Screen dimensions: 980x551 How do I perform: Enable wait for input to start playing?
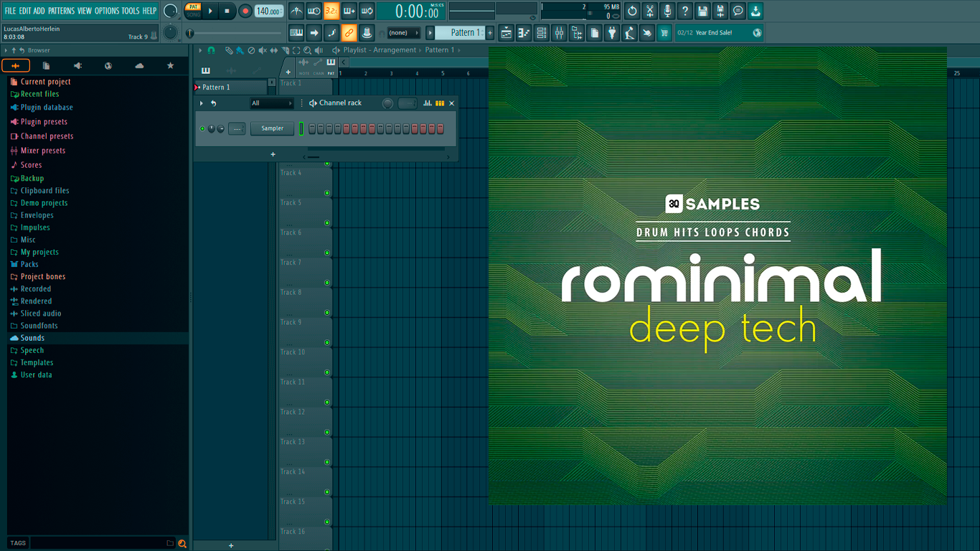tap(314, 11)
